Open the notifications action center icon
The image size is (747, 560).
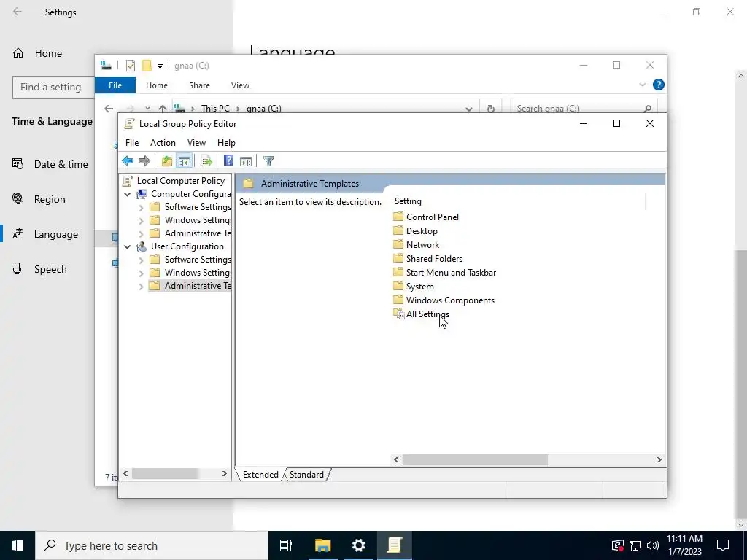(x=723, y=545)
